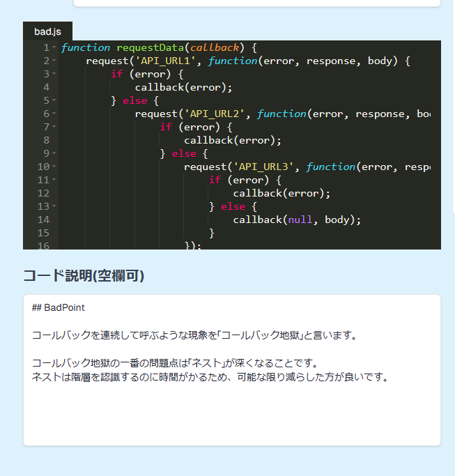The width and height of the screenshot is (455, 476).
Task: Click callback(error); on line 4
Action: click(184, 87)
